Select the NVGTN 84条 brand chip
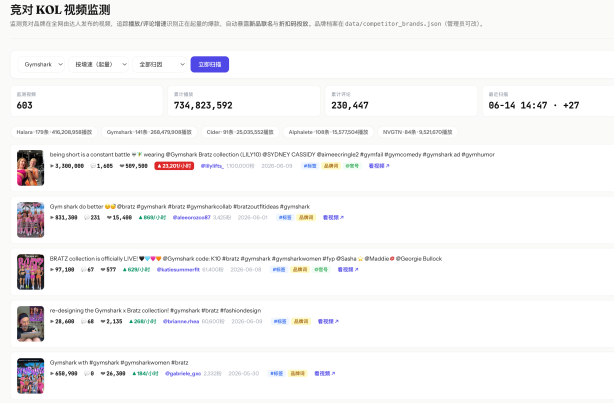 point(417,132)
